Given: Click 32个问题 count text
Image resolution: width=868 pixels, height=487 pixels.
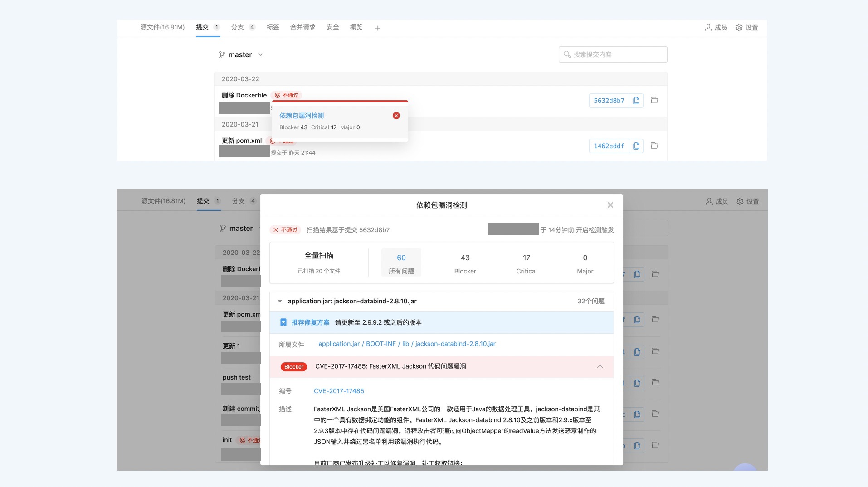Looking at the screenshot, I should click(x=591, y=301).
